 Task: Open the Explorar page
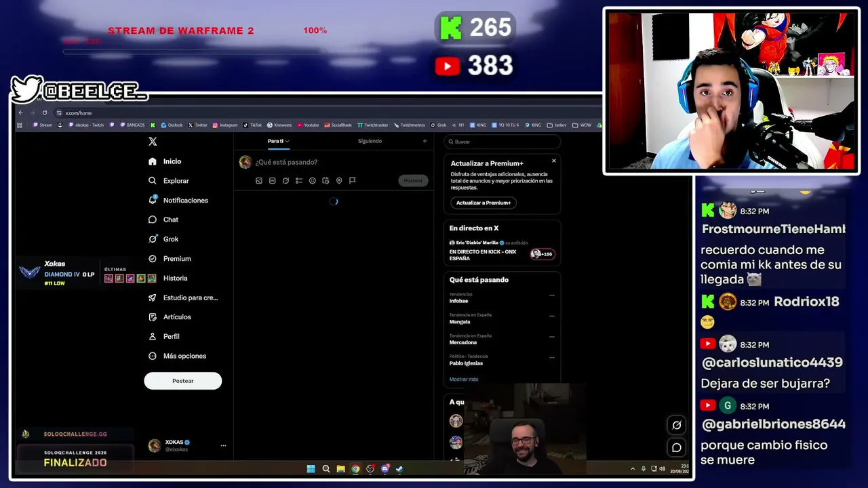[169, 181]
